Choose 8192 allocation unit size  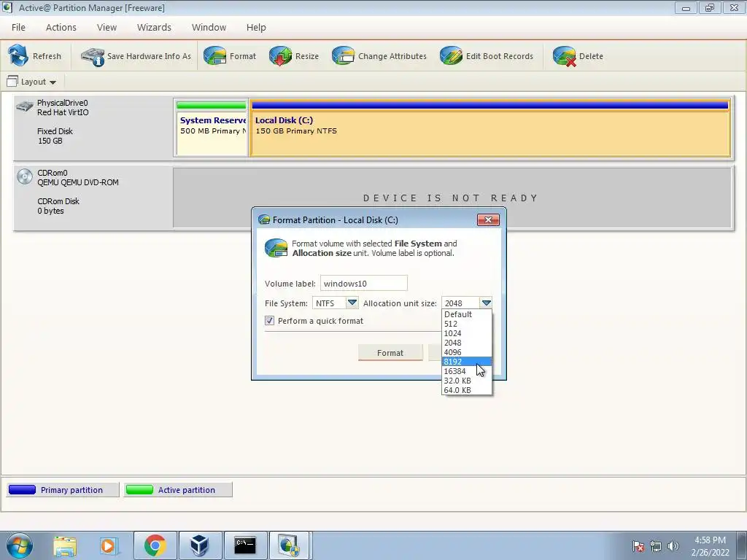pos(466,362)
